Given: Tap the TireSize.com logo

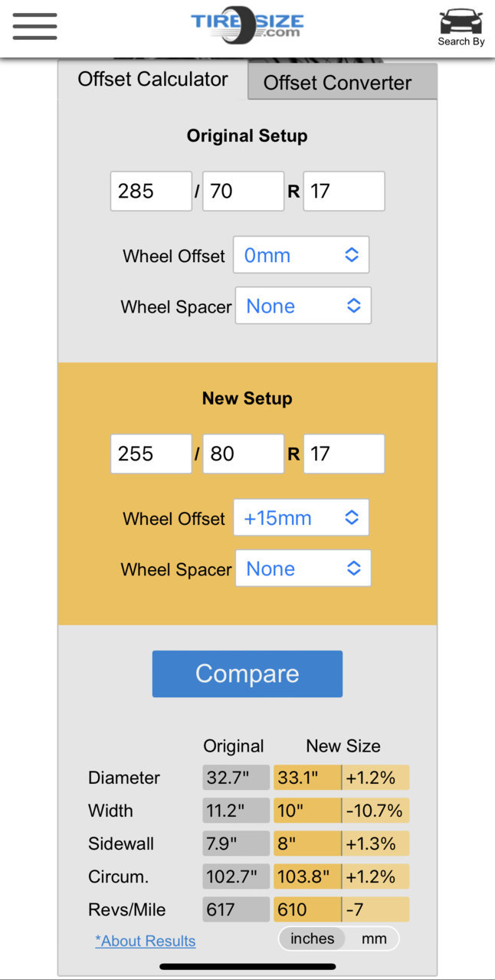Looking at the screenshot, I should 247,25.
